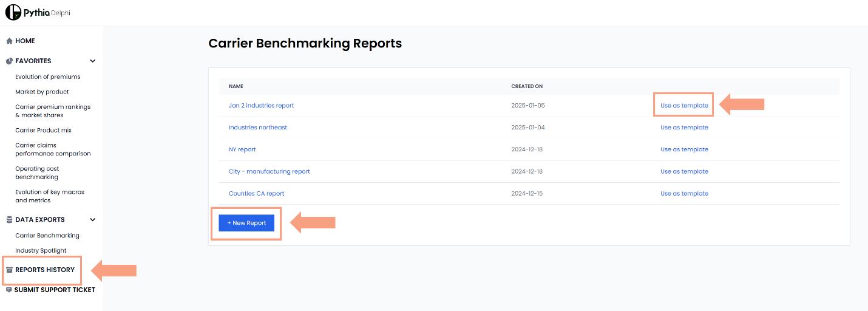
Task: Open Counties CA report
Action: pyautogui.click(x=256, y=194)
